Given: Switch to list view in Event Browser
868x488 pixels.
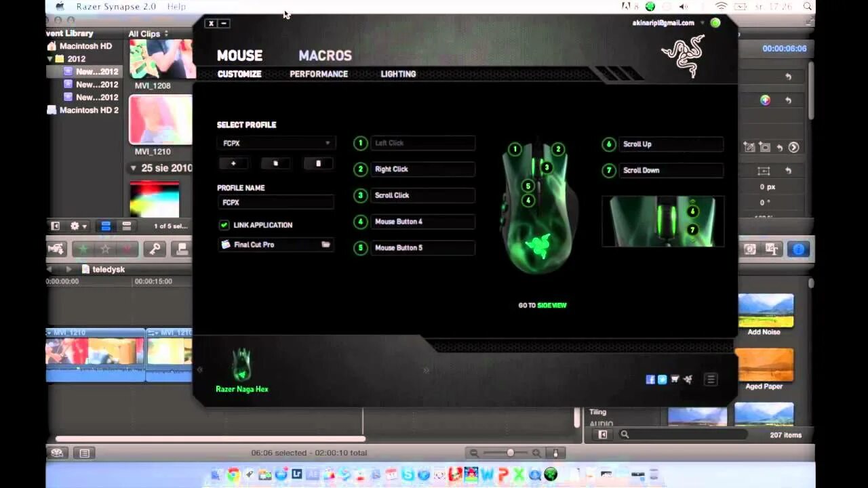Looking at the screenshot, I should (126, 226).
